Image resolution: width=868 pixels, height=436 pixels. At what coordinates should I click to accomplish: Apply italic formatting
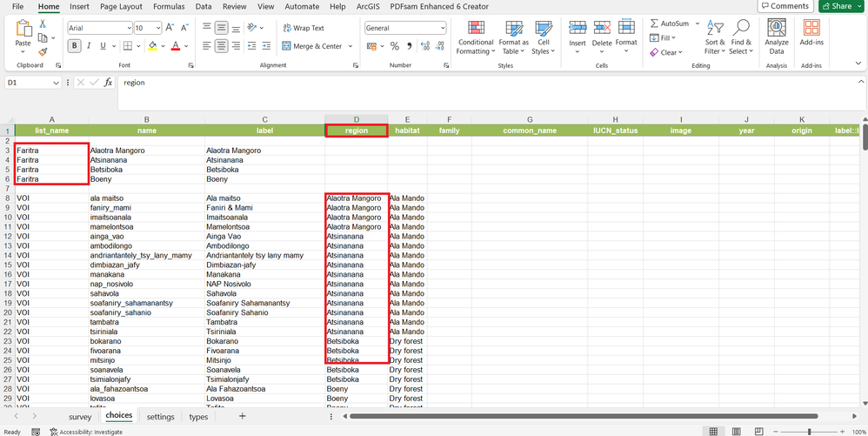89,46
